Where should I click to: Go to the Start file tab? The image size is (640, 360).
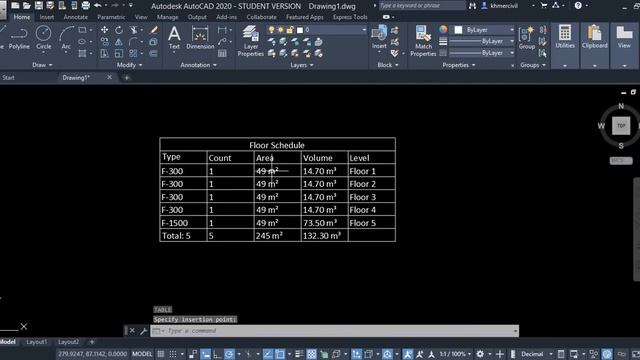[x=8, y=78]
